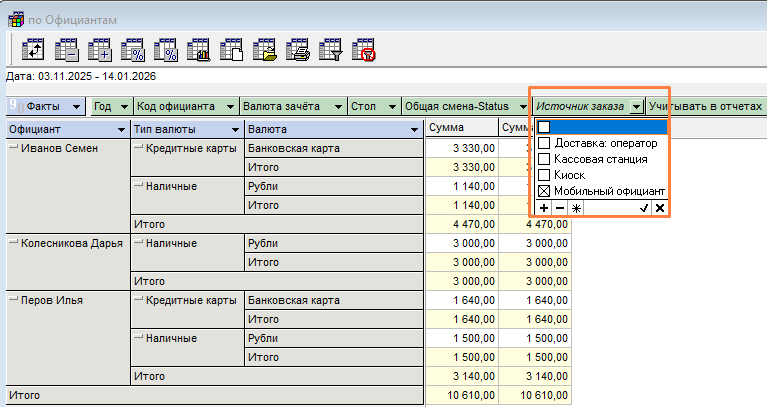Click the table chart icon in toolbar

coord(200,48)
